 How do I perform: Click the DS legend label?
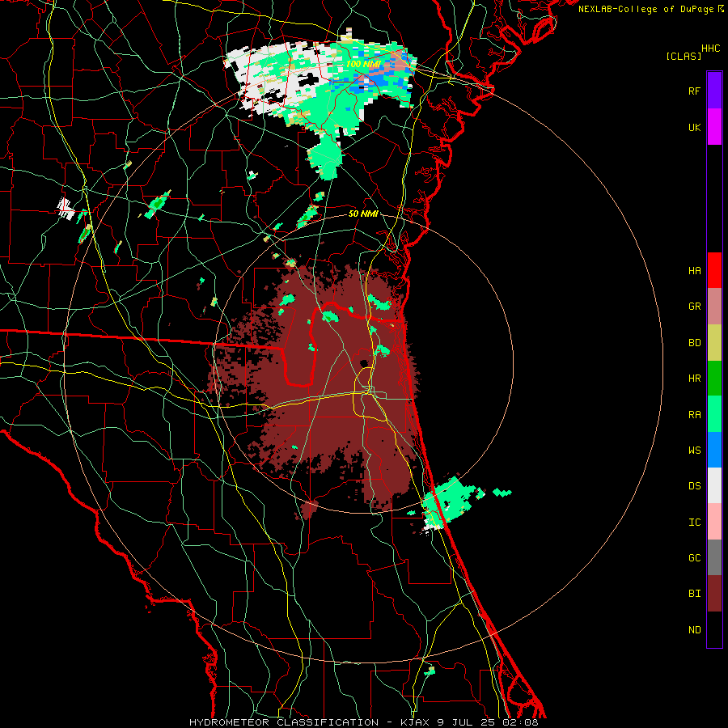694,486
